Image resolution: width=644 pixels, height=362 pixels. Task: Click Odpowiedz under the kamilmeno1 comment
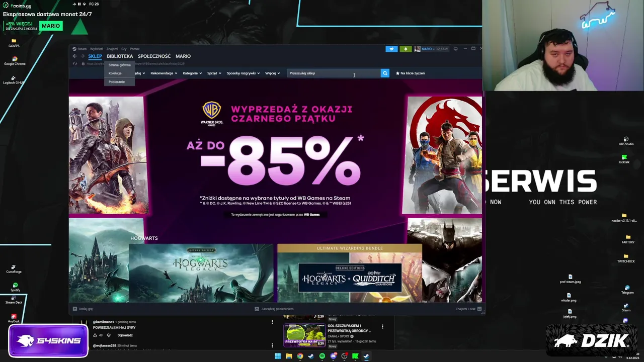coord(125,335)
